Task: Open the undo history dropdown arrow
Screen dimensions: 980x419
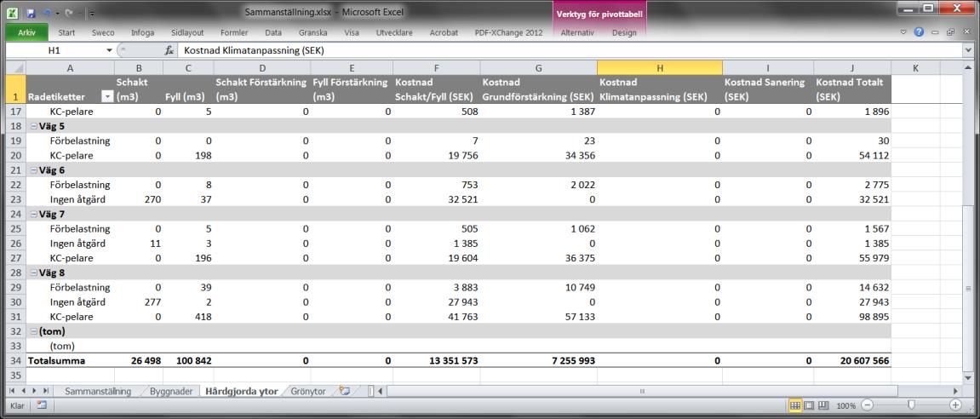Action: tap(57, 13)
